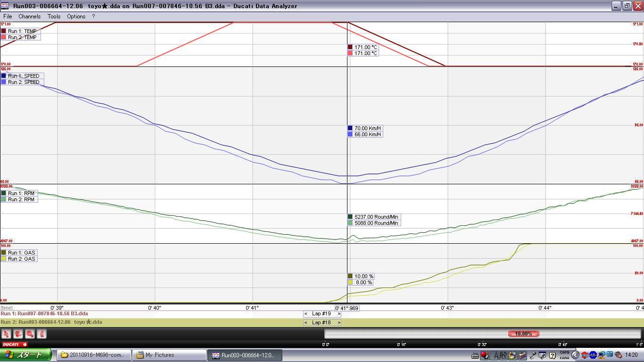Open the File menu
The height and width of the screenshot is (362, 644).
pos(8,16)
